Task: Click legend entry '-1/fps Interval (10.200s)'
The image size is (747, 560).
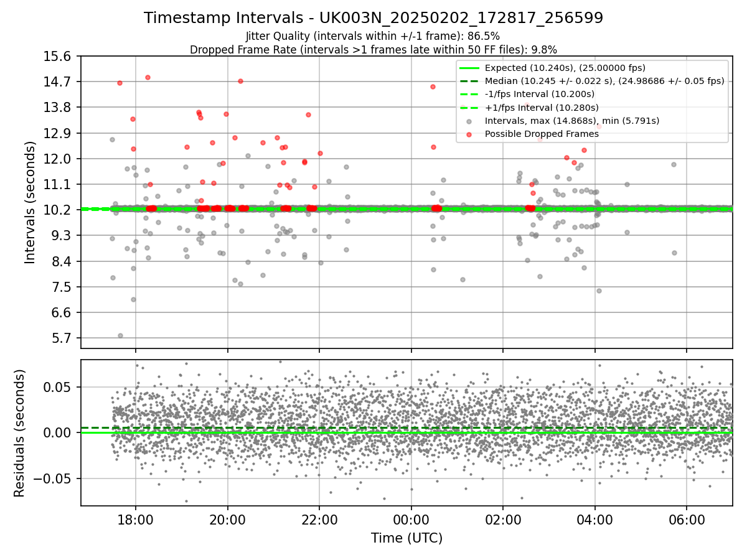Action: (x=540, y=94)
